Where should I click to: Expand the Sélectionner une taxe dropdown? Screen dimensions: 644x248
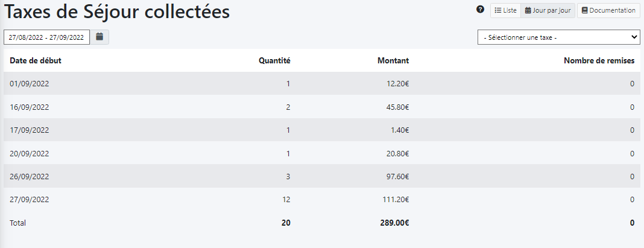(558, 37)
